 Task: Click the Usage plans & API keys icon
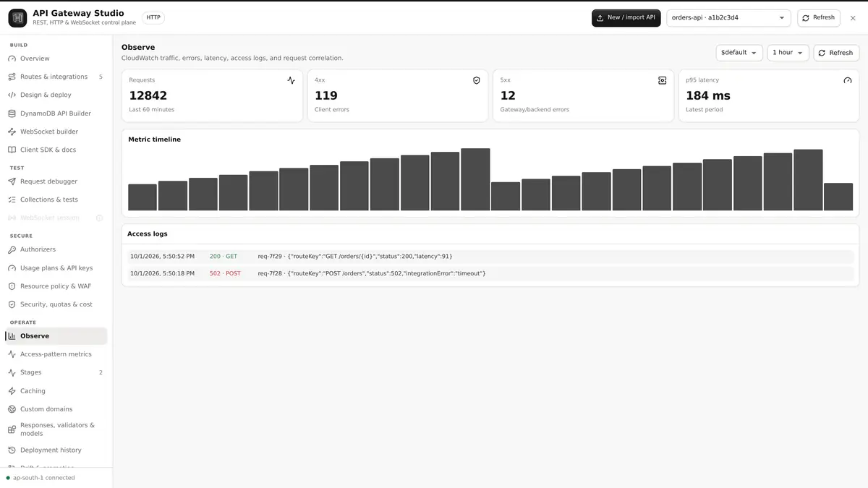click(12, 268)
